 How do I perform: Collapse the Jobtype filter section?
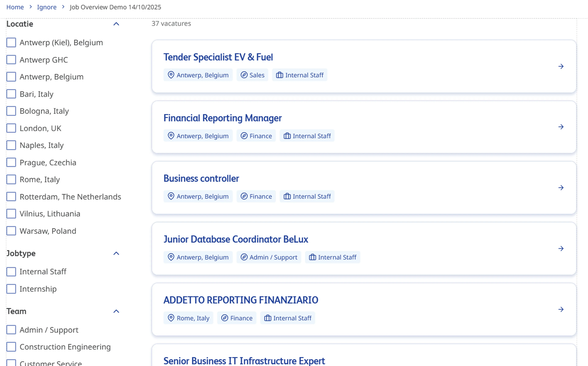pos(116,253)
